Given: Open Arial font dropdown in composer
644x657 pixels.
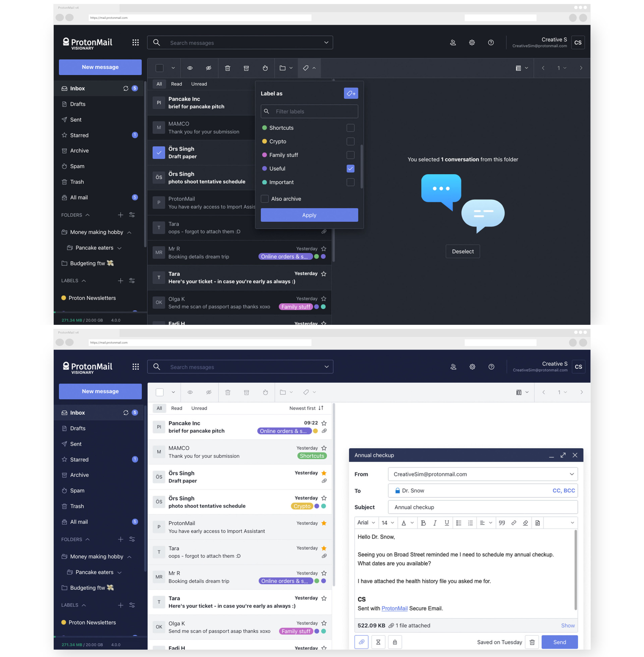Looking at the screenshot, I should click(x=366, y=523).
